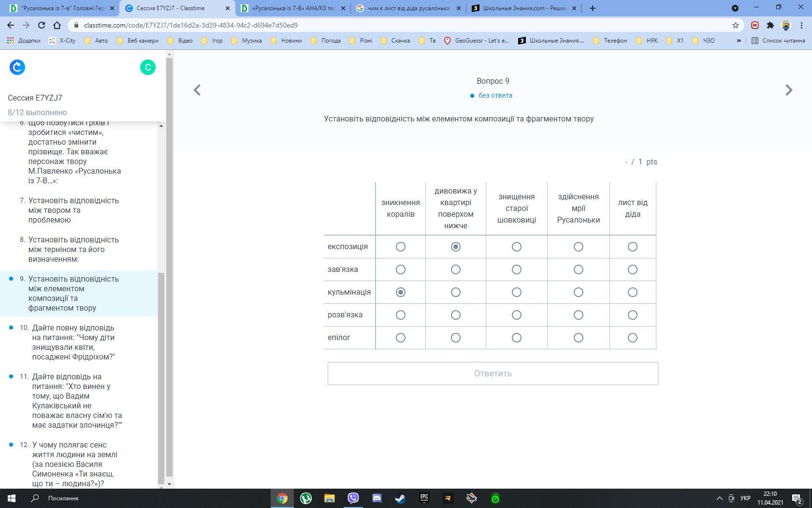Open the Chrome tab search dropdown
Image resolution: width=812 pixels, height=508 pixels.
(x=735, y=8)
